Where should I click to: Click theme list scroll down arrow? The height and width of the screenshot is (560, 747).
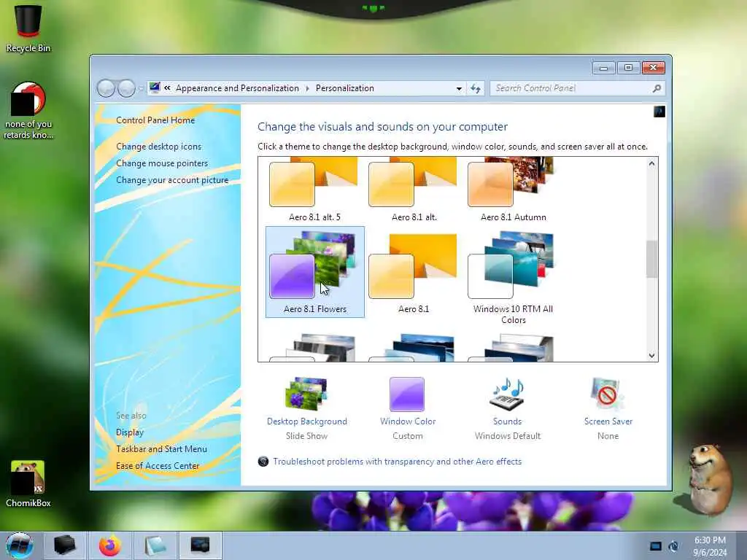651,355
